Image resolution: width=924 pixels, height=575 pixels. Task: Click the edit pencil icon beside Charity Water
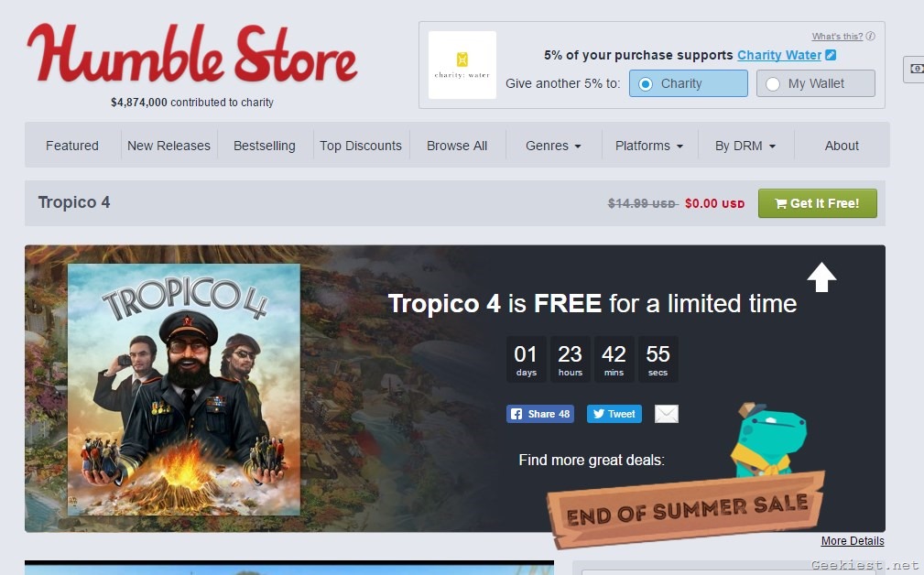(x=831, y=55)
